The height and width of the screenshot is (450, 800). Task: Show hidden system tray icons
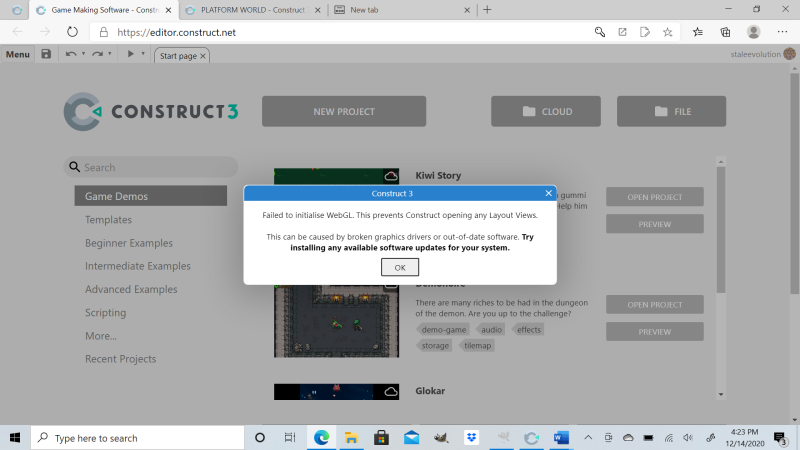588,438
